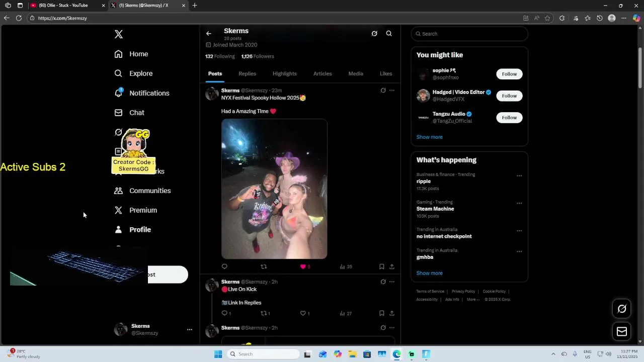This screenshot has height=362, width=644.
Task: View analytics of NYX Festival post
Action: click(346, 266)
